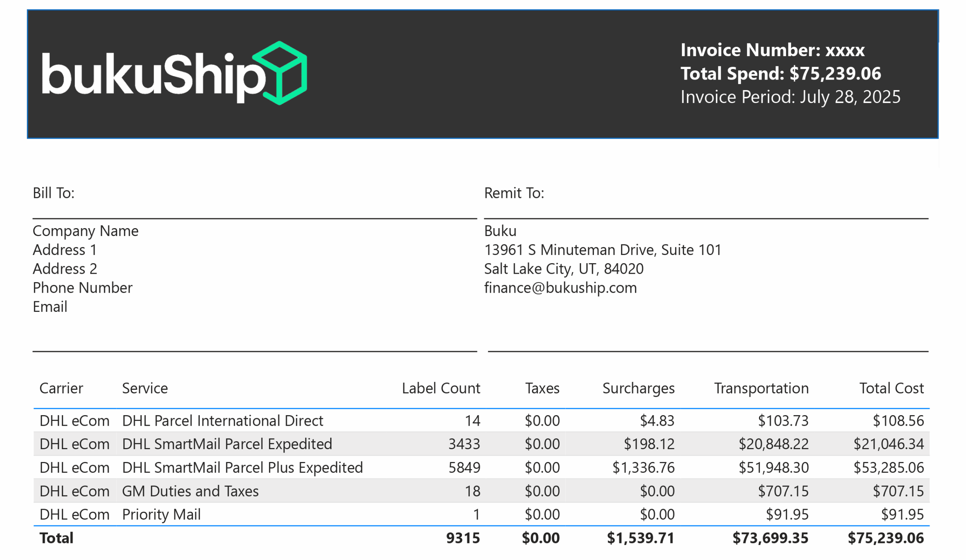Click transportation value $103.73
The image size is (966, 560).
783,421
